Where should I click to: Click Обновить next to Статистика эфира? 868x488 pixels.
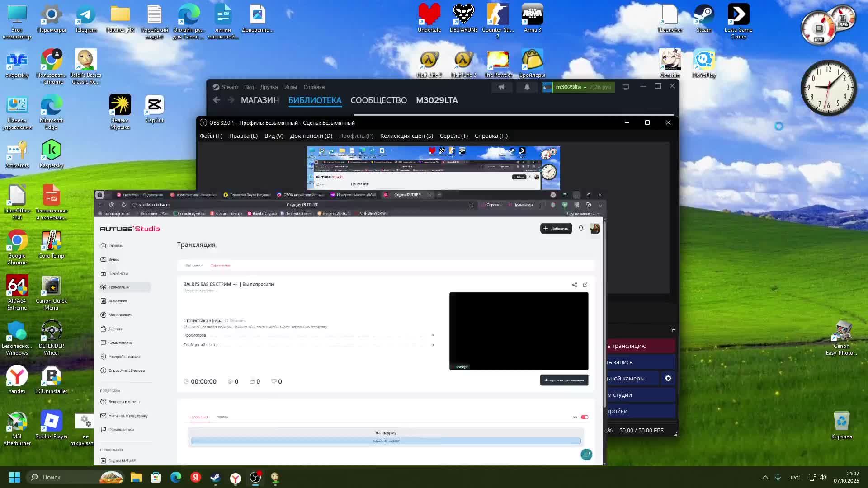(x=236, y=321)
